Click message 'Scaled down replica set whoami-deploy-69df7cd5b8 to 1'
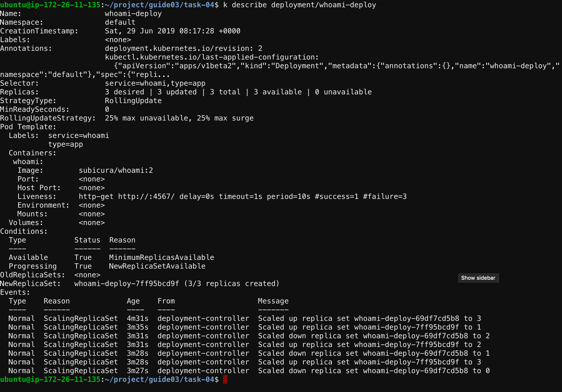 coord(374,353)
